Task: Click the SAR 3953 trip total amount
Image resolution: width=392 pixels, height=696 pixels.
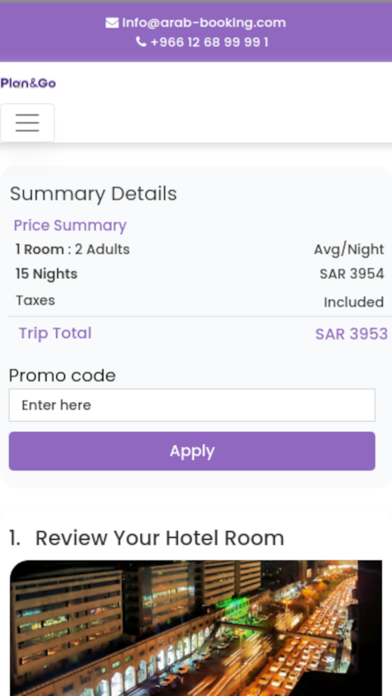Action: point(352,334)
